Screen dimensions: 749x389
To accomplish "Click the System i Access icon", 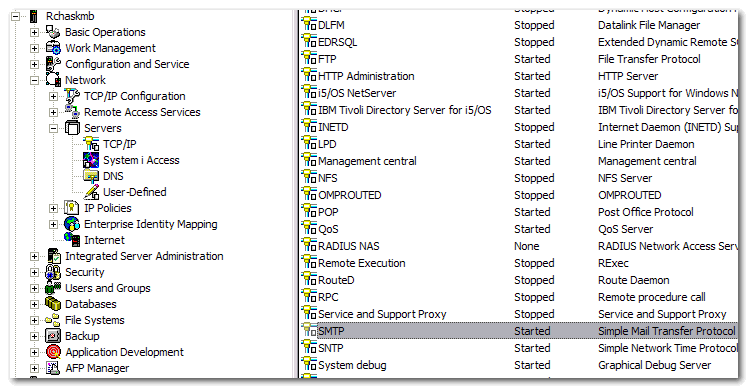I will pos(91,160).
